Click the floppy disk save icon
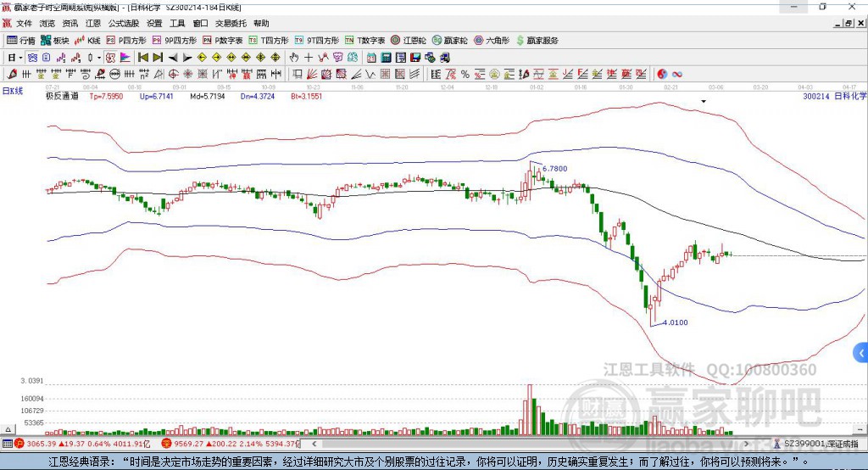The height and width of the screenshot is (470, 868). [x=415, y=58]
